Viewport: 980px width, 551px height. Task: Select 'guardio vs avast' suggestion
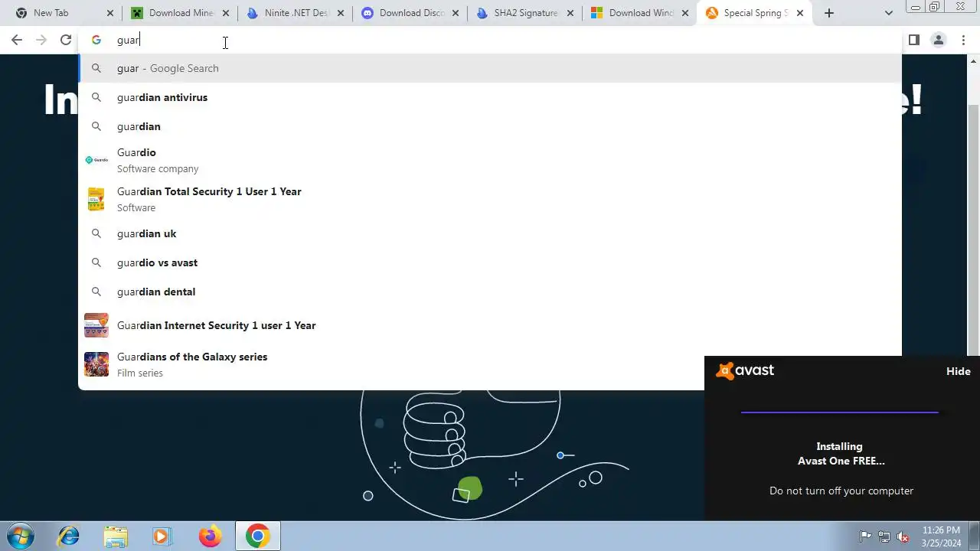click(490, 262)
